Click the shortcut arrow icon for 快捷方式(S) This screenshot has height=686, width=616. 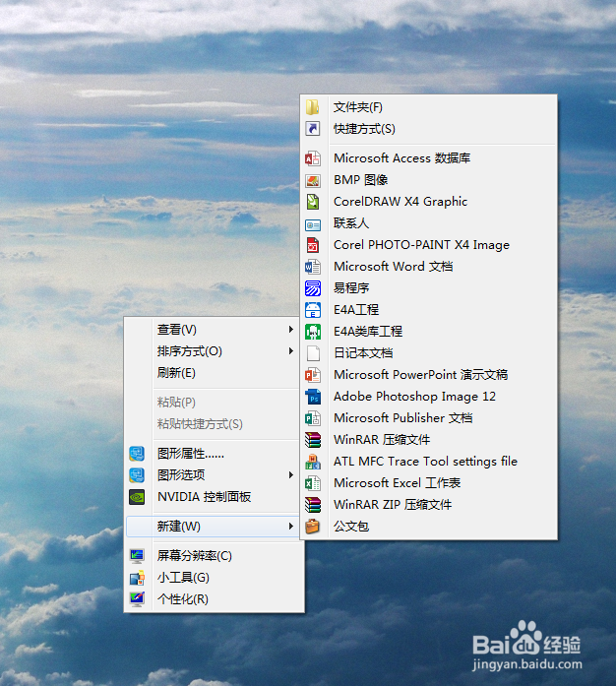(x=312, y=129)
